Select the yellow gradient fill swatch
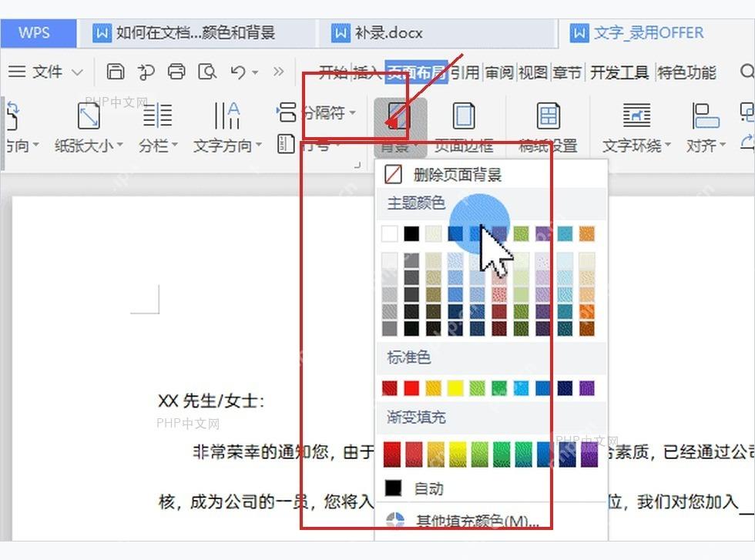 [458, 454]
